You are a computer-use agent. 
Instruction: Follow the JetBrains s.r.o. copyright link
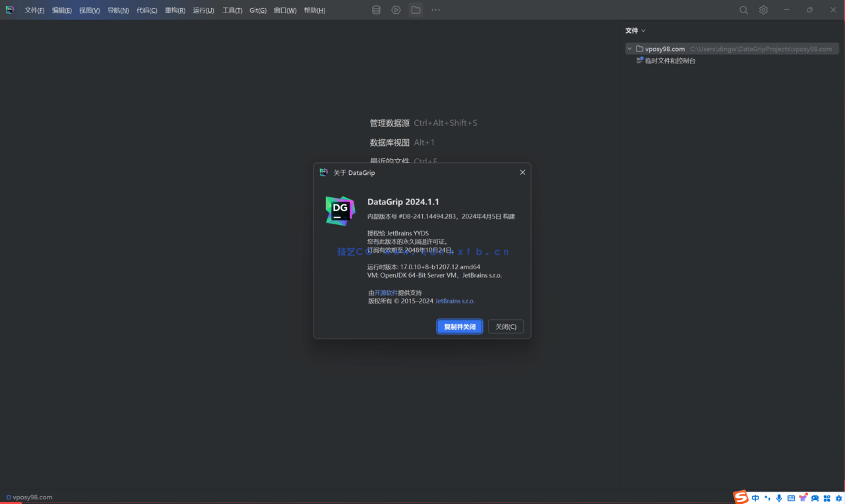click(x=455, y=301)
